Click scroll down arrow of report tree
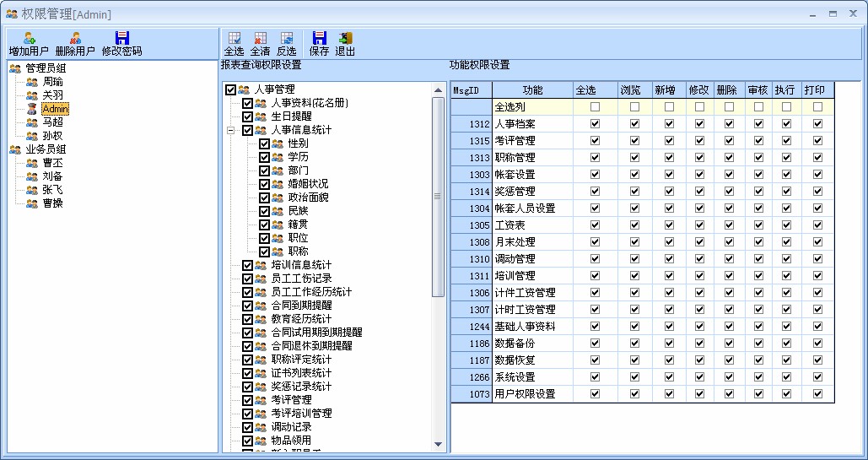 tap(438, 444)
